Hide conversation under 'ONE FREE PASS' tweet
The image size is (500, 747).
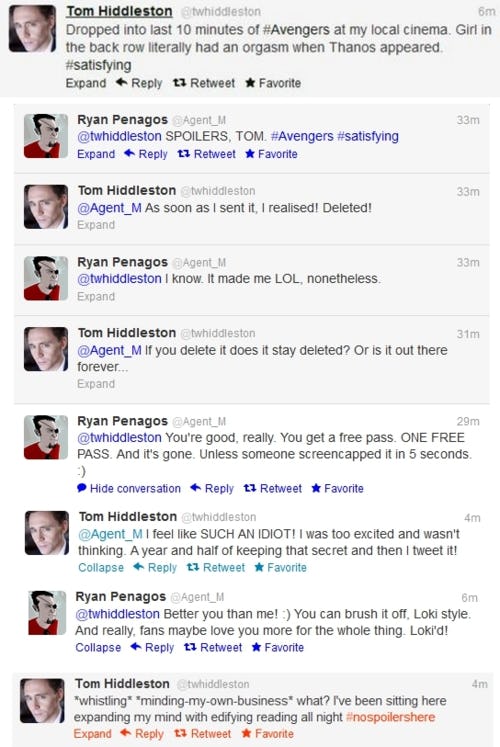coord(129,489)
